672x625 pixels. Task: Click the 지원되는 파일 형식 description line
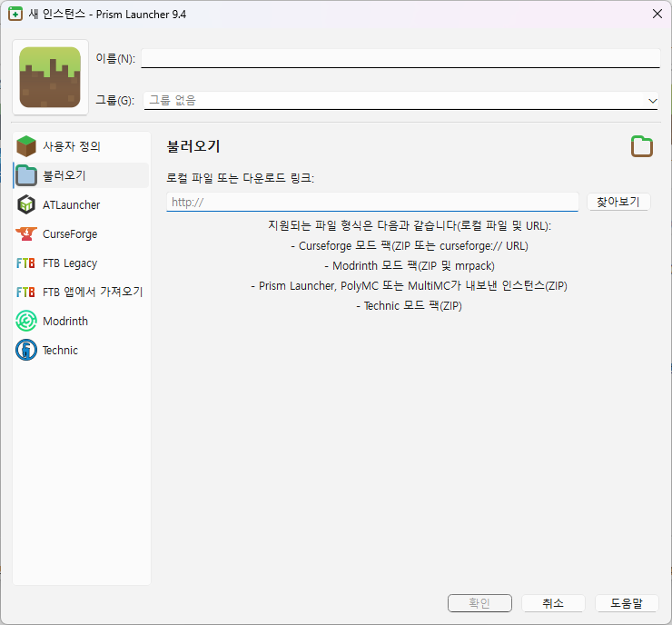coord(410,225)
